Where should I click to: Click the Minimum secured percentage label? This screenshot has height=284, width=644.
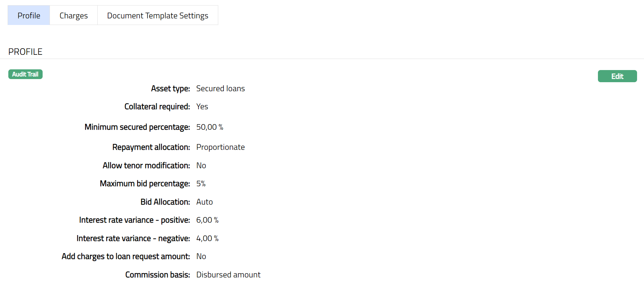pos(137,127)
